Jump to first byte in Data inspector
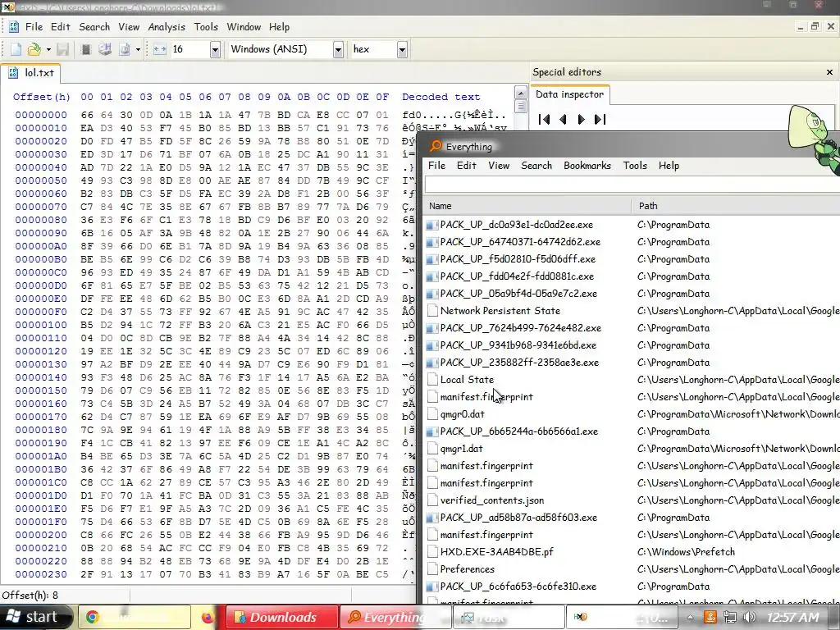This screenshot has width=840, height=630. coord(544,120)
